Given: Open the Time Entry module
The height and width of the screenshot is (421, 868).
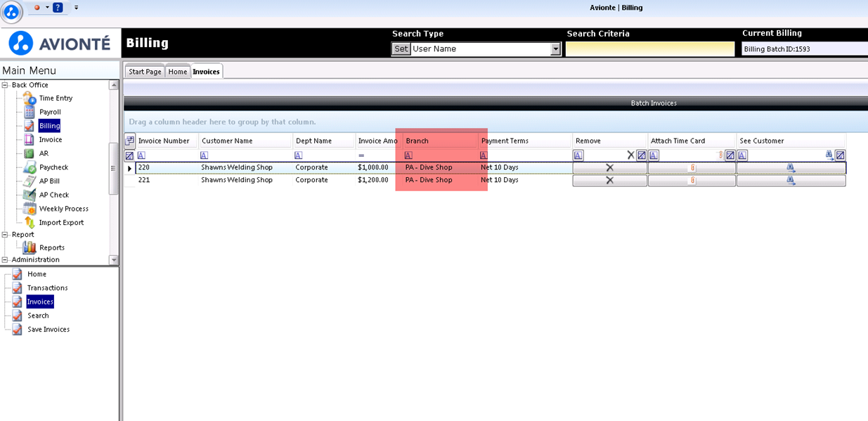Looking at the screenshot, I should click(x=56, y=98).
